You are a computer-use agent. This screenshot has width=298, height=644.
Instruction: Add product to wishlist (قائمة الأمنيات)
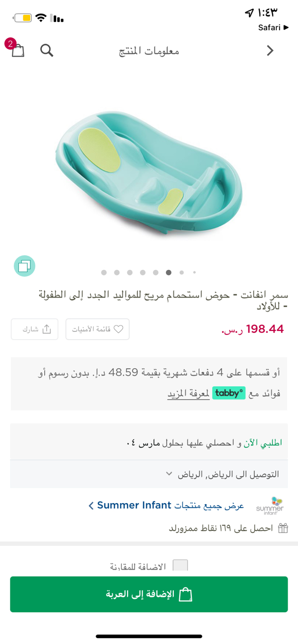[97, 329]
